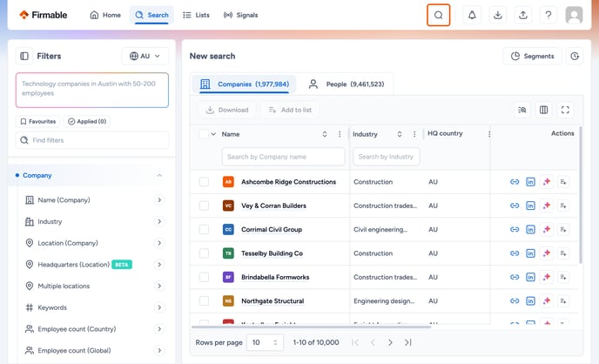Open LinkedIn for Ashcombe Ridge Constructions
The height and width of the screenshot is (364, 599).
[x=530, y=182]
